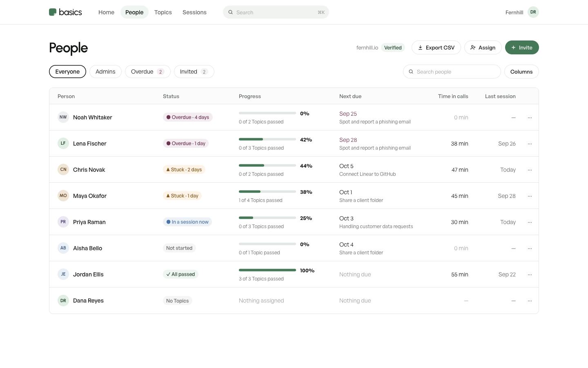
Task: Focus the Search people field
Action: (452, 72)
